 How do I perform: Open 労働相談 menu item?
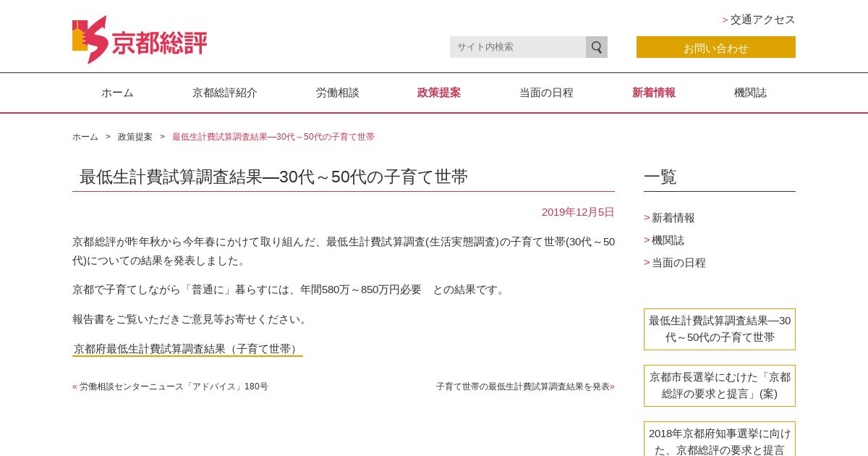click(x=338, y=93)
